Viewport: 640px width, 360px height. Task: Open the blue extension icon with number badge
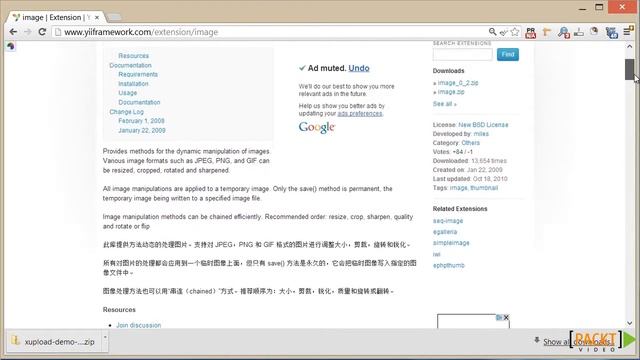[x=611, y=33]
